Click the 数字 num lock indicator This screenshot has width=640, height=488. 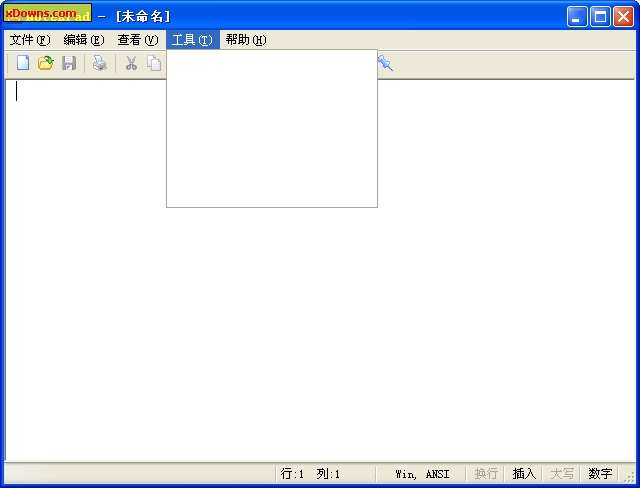point(600,474)
